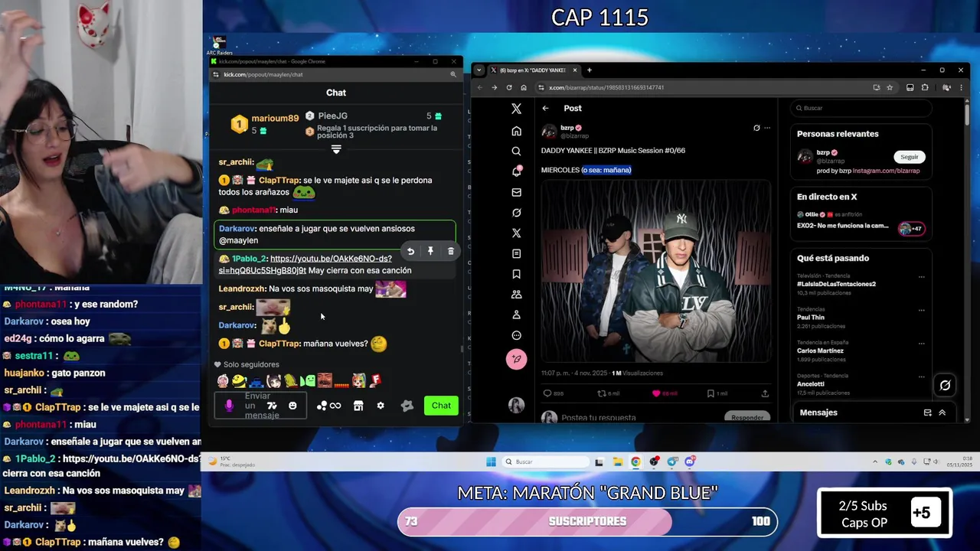Click Windows Start button
This screenshot has height=551, width=980.
[491, 461]
